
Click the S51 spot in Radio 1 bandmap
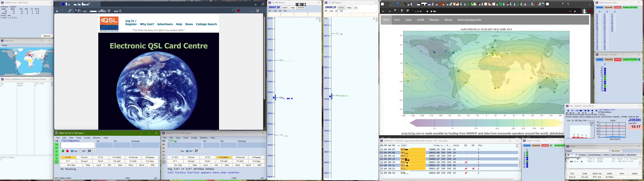(x=282, y=60)
